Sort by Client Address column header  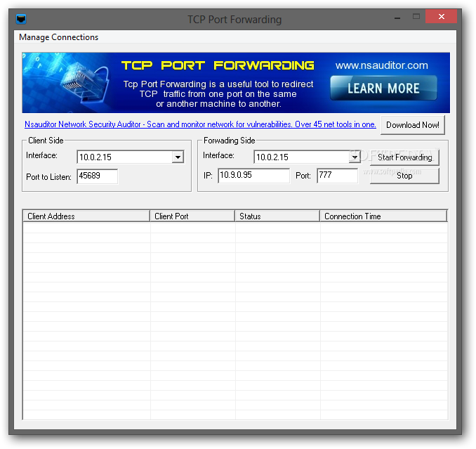(86, 216)
